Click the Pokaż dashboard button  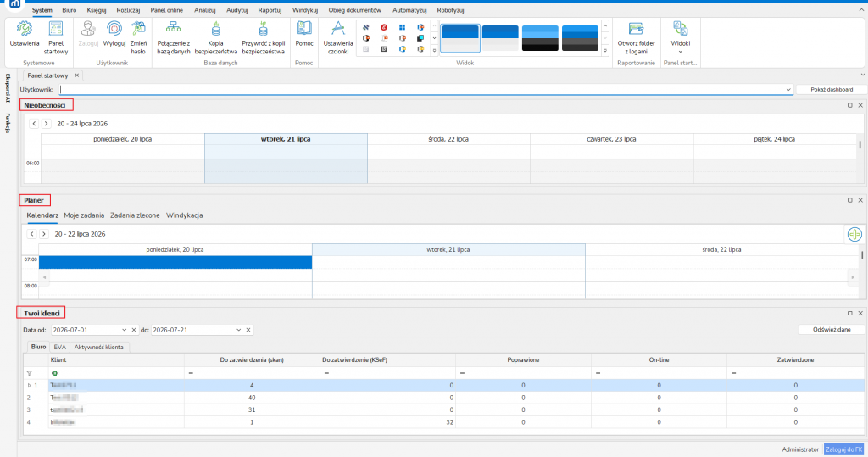tap(832, 90)
